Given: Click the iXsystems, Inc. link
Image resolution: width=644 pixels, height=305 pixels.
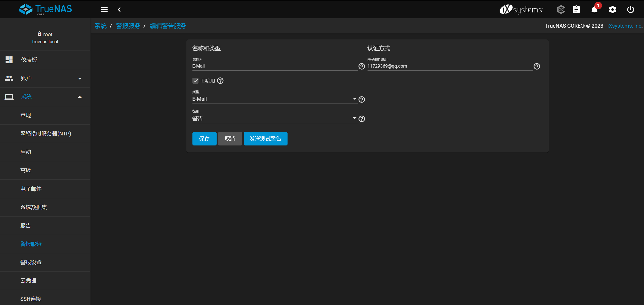Looking at the screenshot, I should coord(624,26).
